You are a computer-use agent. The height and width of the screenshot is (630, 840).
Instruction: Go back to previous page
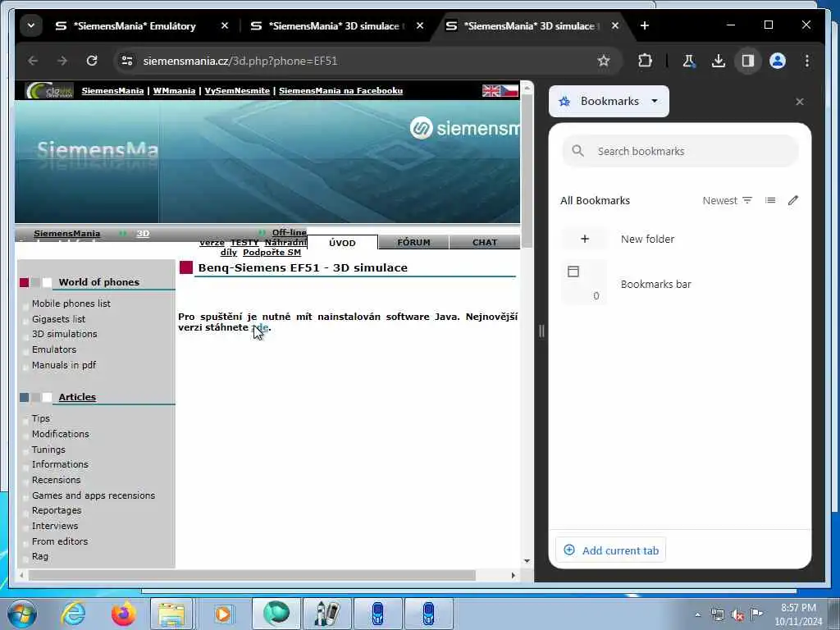point(33,61)
